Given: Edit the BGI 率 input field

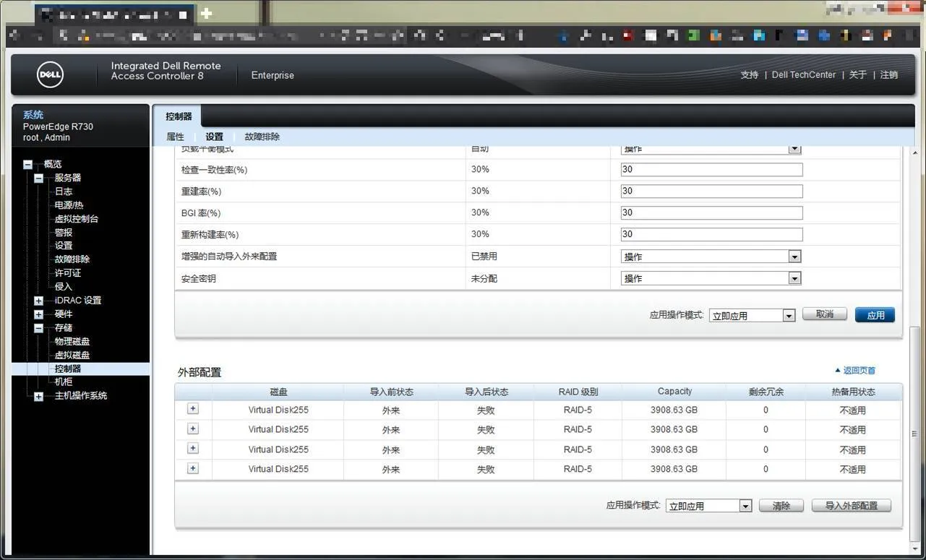Looking at the screenshot, I should 711,213.
